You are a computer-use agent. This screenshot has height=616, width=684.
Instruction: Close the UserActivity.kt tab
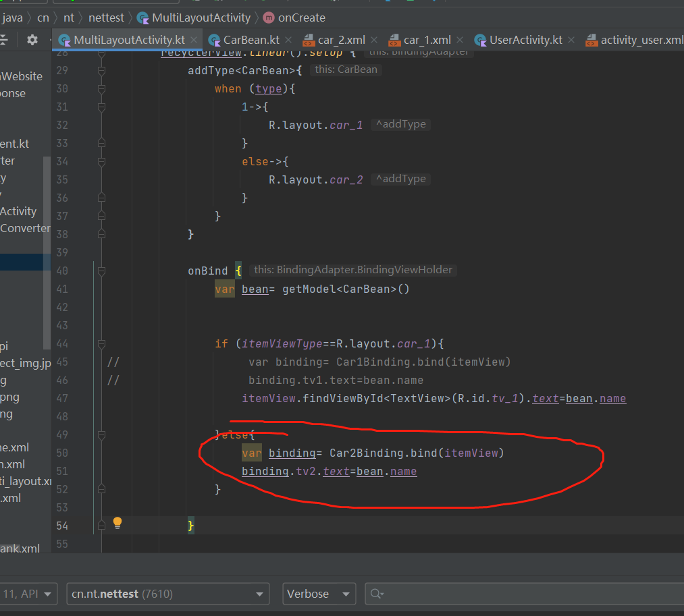(x=571, y=40)
